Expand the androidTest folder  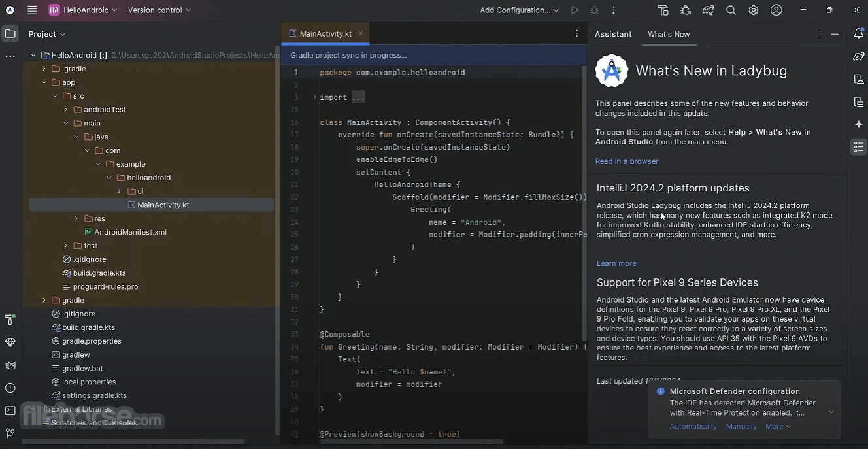66,110
